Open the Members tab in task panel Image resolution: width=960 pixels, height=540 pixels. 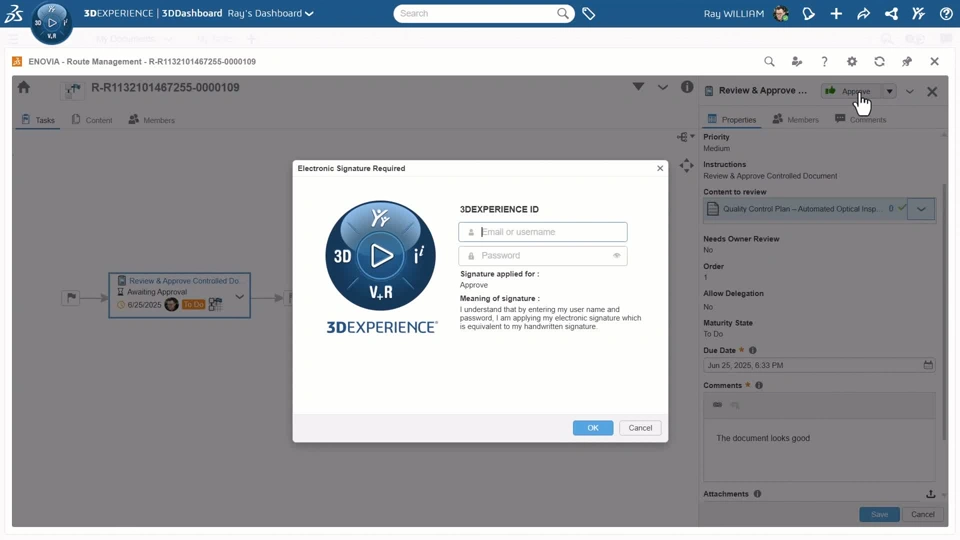[x=796, y=119]
